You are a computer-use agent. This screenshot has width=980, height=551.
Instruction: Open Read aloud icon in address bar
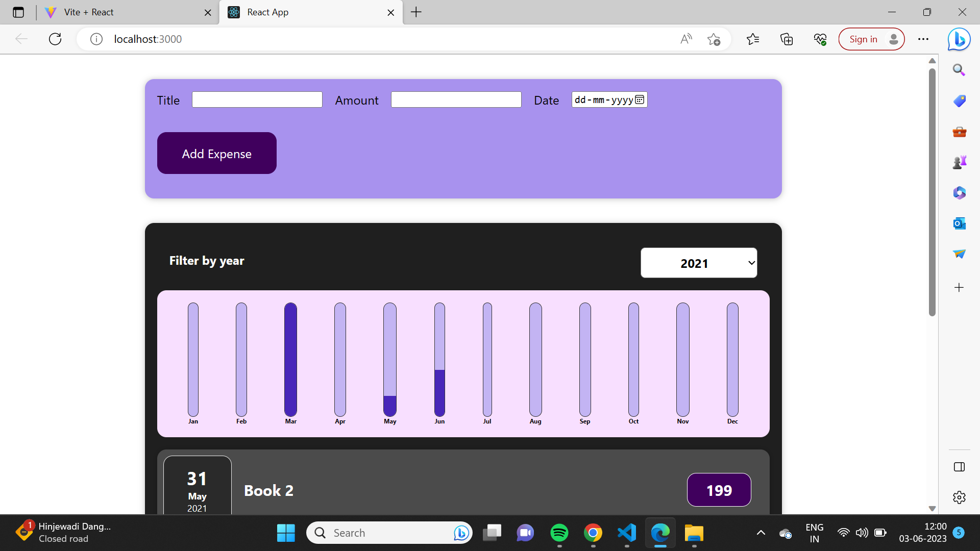click(686, 39)
